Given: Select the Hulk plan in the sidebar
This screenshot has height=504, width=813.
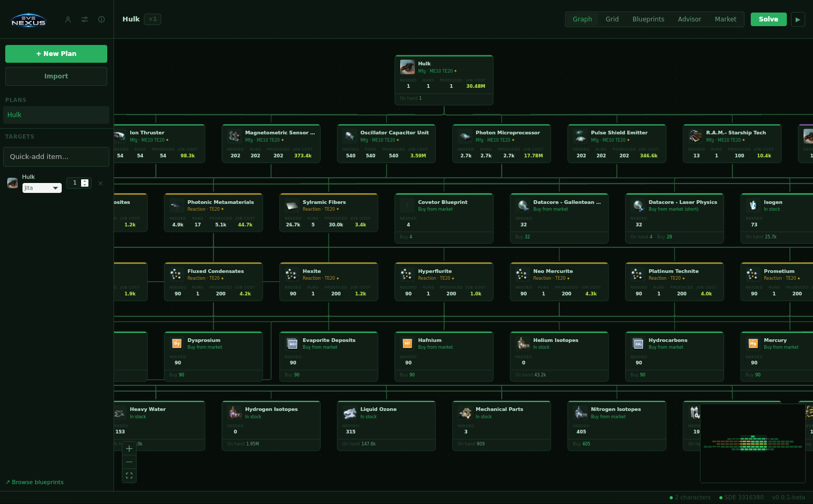Looking at the screenshot, I should (56, 115).
